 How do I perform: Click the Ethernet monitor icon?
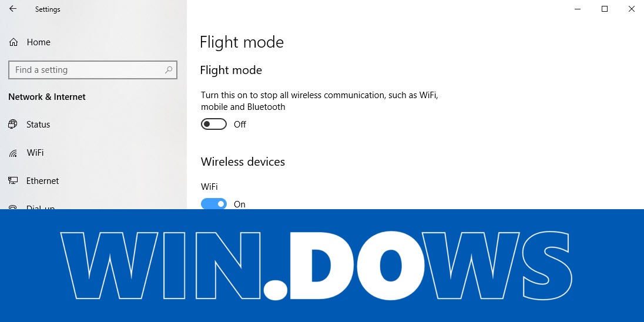13,181
